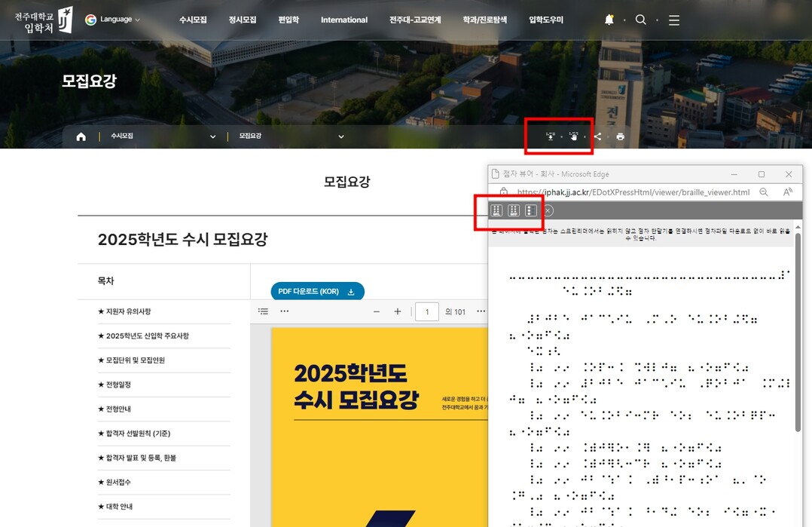The height and width of the screenshot is (527, 812).
Task: Open the braille viewer hand icon
Action: (574, 136)
